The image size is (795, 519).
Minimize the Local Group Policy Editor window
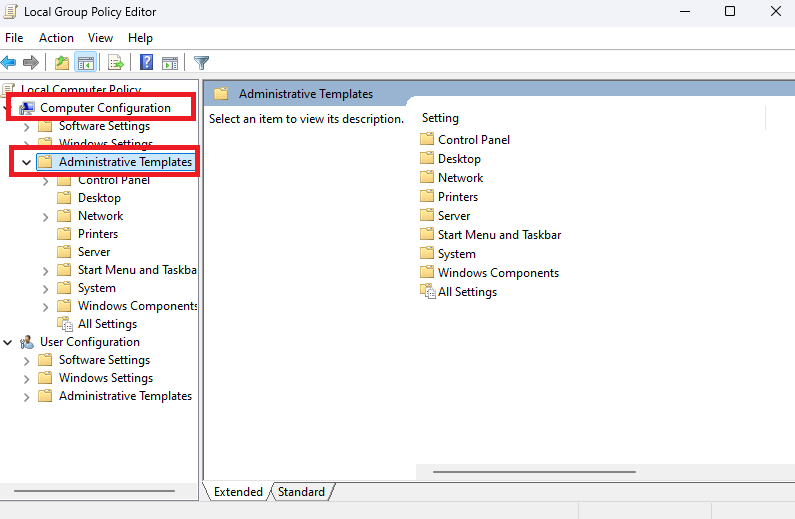(x=684, y=11)
